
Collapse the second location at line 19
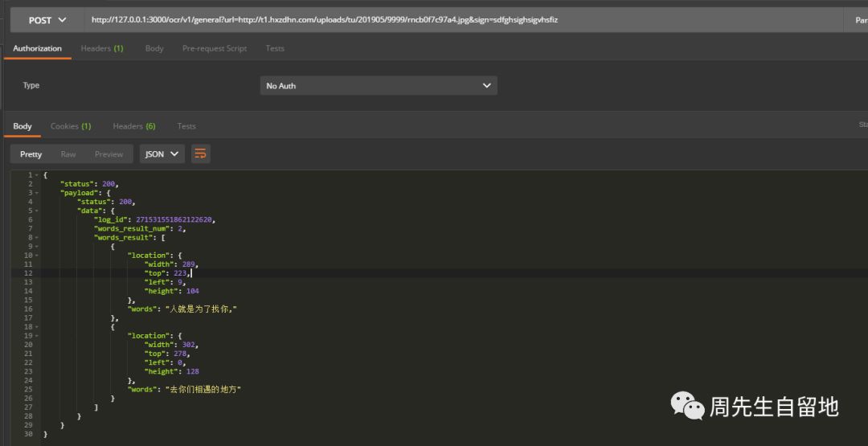pos(36,336)
